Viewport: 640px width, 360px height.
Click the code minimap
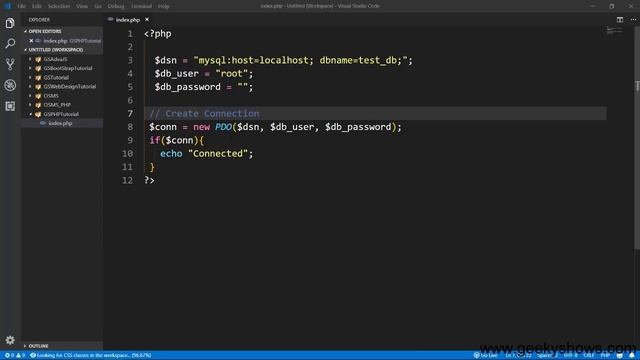tap(614, 31)
